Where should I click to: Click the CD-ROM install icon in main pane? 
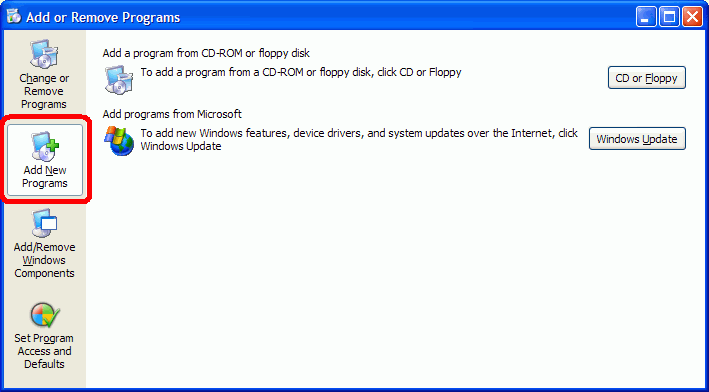point(119,80)
